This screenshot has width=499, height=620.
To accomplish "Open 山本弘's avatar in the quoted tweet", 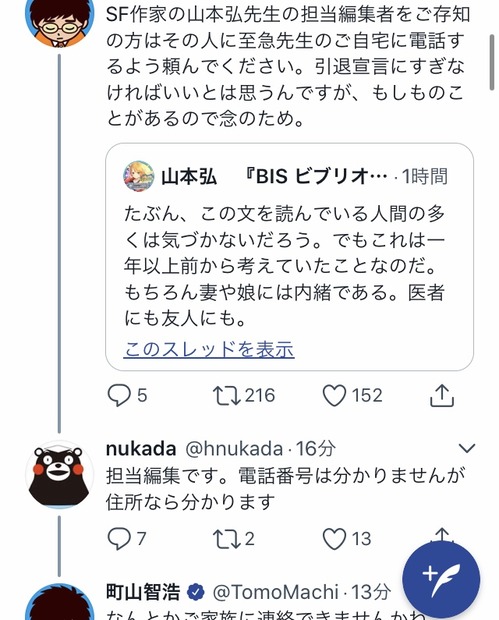I will coord(139,176).
